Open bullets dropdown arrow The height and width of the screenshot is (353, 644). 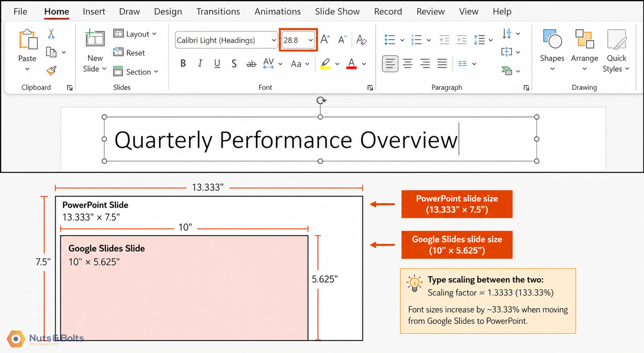tap(402, 40)
